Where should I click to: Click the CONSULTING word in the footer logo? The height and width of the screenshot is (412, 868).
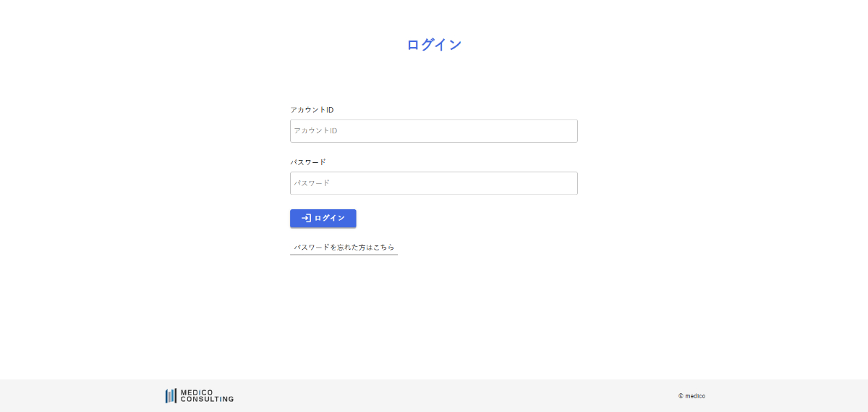pos(207,400)
